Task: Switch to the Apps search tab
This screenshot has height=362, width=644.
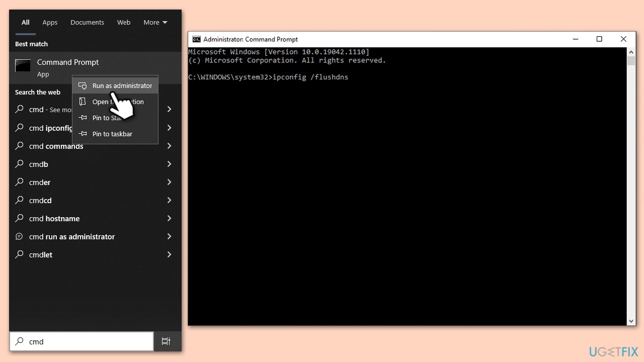Action: (50, 22)
